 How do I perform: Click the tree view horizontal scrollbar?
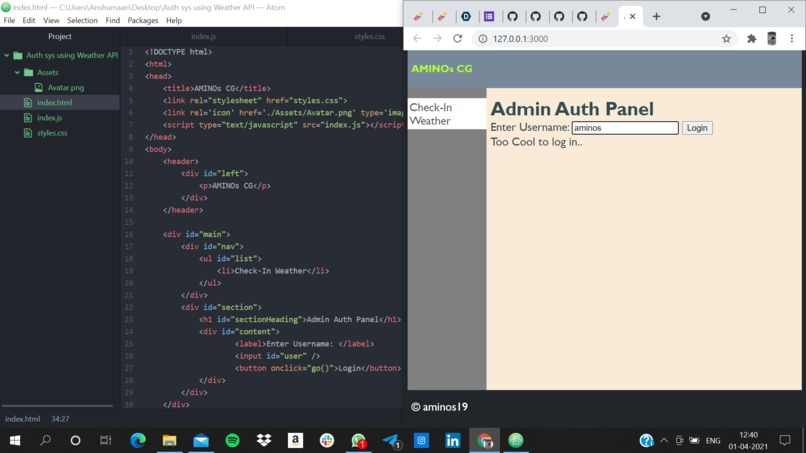(x=57, y=406)
